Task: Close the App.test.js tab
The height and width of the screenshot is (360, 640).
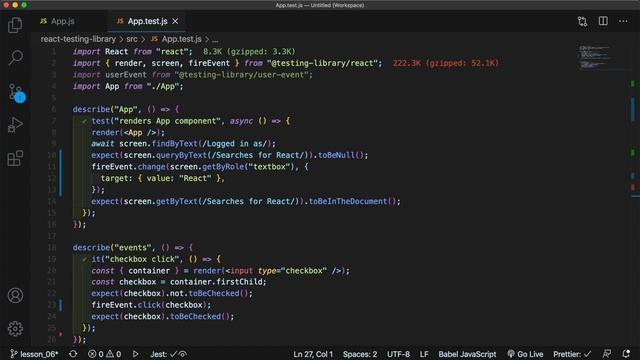Action: (x=175, y=21)
